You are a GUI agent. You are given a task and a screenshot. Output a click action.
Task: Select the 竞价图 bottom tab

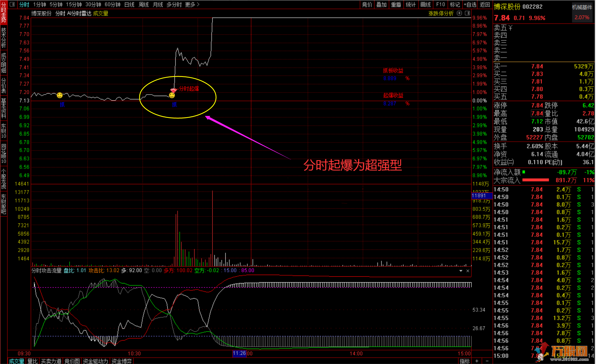pos(72,361)
